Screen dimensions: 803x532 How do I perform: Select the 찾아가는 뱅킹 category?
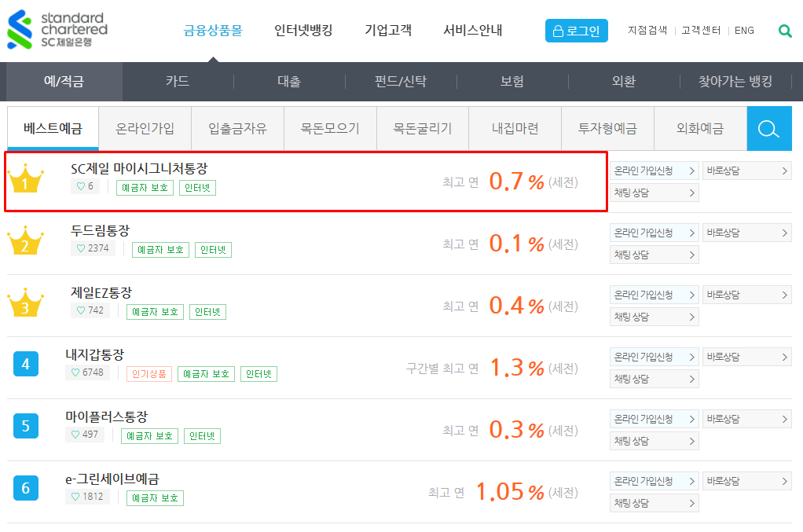pyautogui.click(x=735, y=82)
